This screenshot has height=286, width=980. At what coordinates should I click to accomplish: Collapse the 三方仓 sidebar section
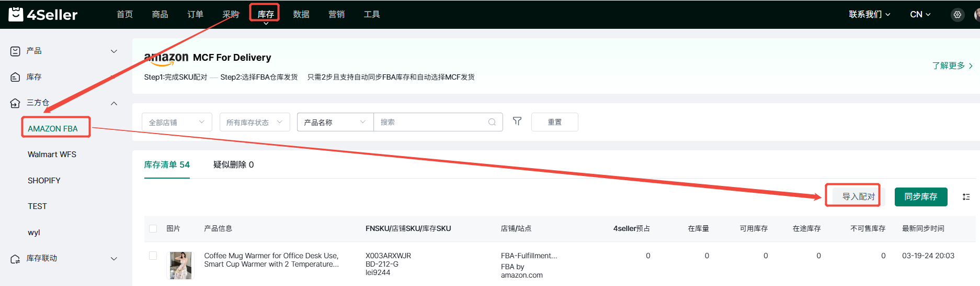114,103
